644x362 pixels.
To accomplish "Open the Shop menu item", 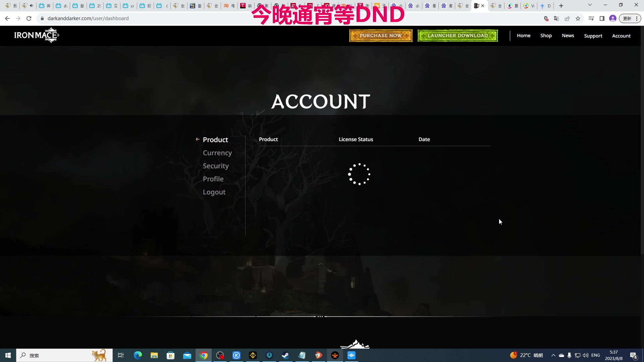I will coord(546,36).
